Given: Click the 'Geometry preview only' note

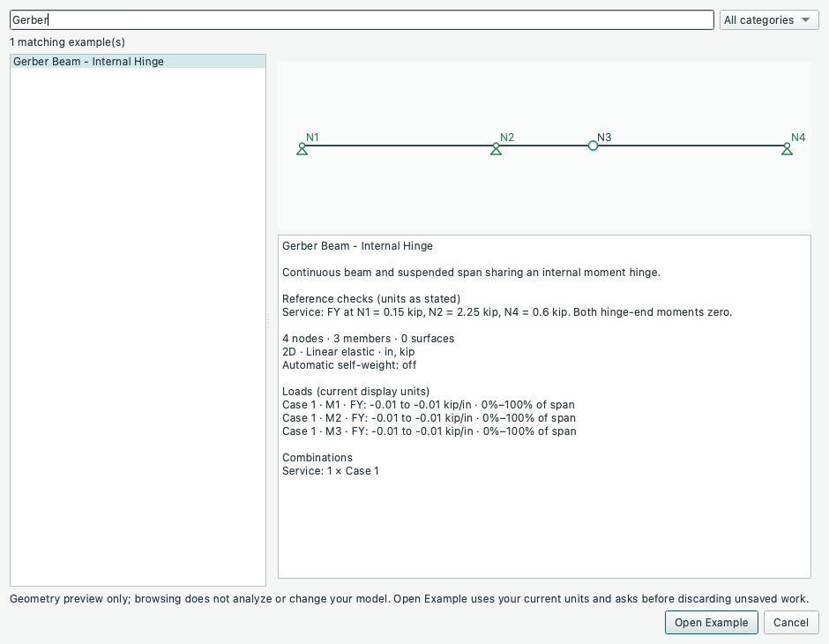Looking at the screenshot, I should pyautogui.click(x=409, y=598).
